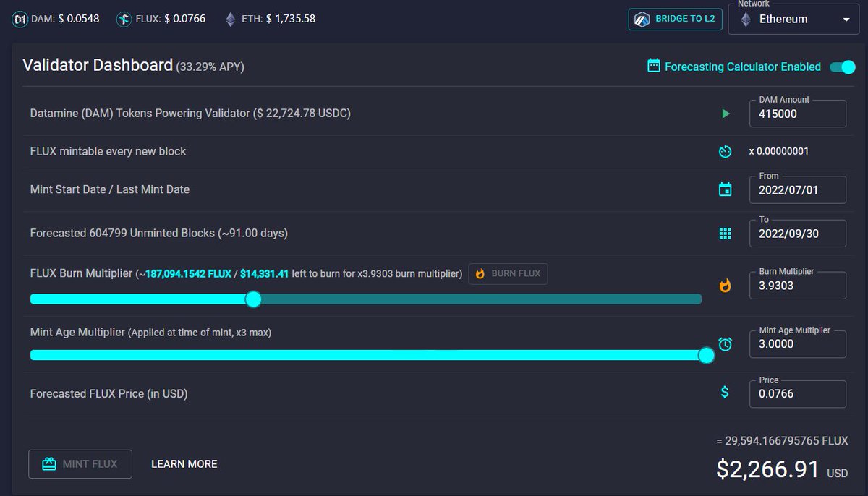
Task: Click the Datamine (DAM) Tokens Powering Validator label
Action: pos(190,114)
